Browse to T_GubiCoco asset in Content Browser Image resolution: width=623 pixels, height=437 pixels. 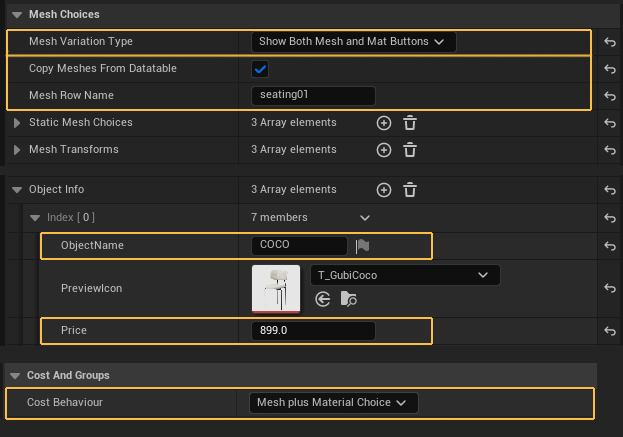pos(349,298)
